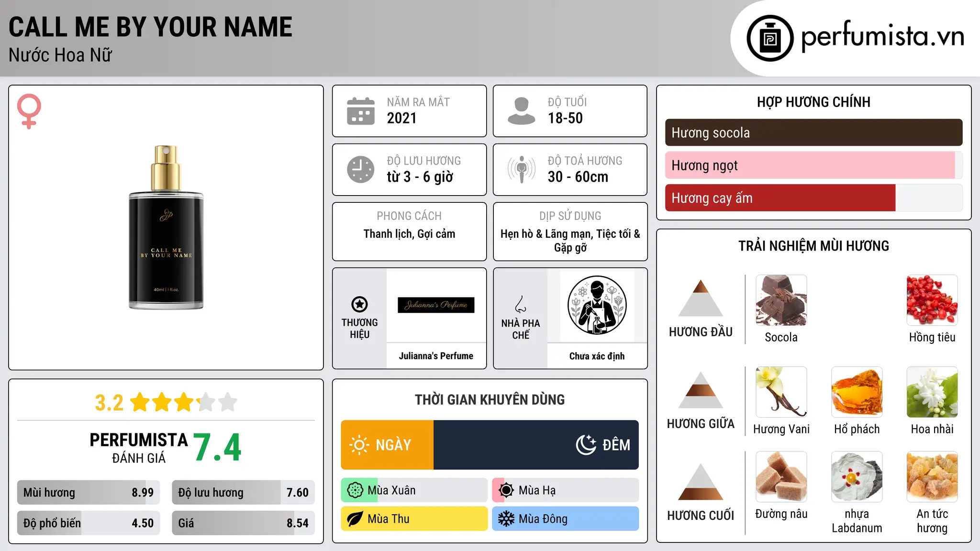Click the sillage icon beside Độ toả hương
The image size is (980, 551).
(522, 169)
